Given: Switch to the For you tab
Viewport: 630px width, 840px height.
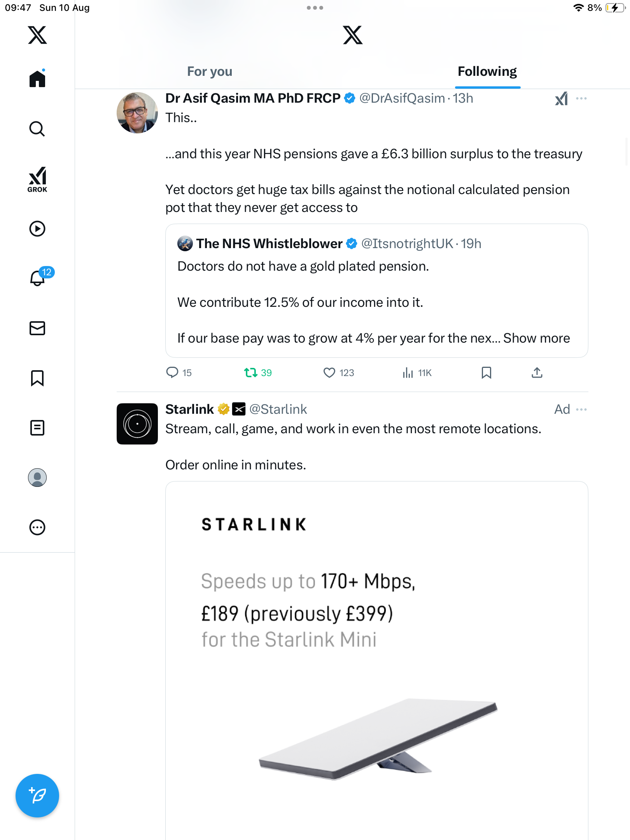Looking at the screenshot, I should point(210,72).
